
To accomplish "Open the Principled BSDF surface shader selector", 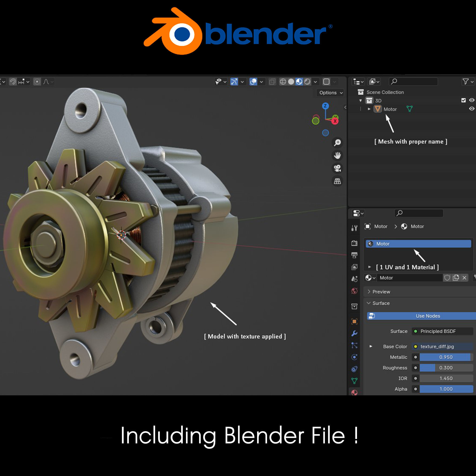I will click(x=443, y=331).
